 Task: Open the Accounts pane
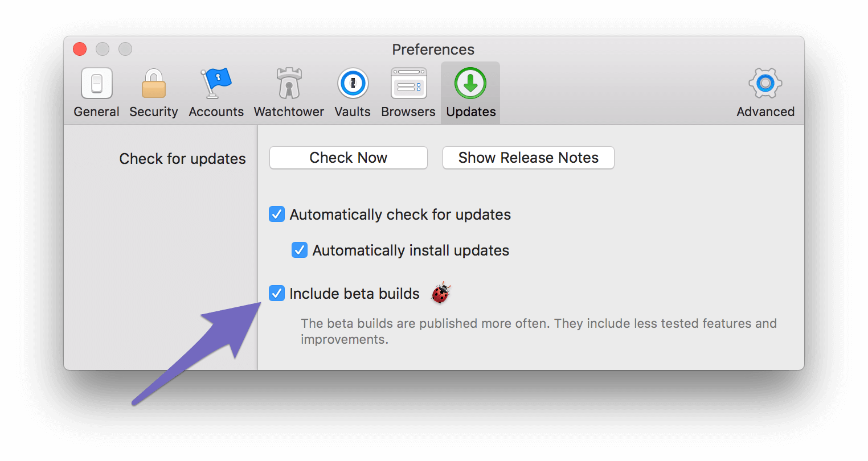click(216, 91)
